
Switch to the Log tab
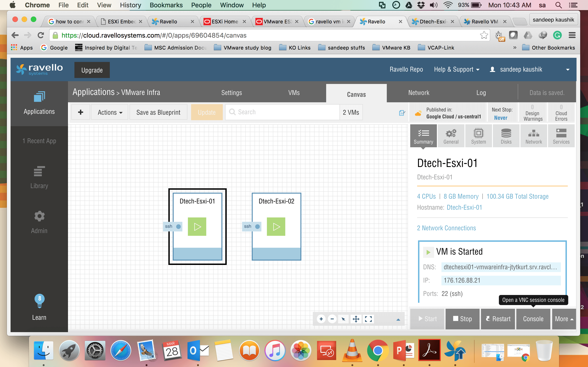pos(481,93)
